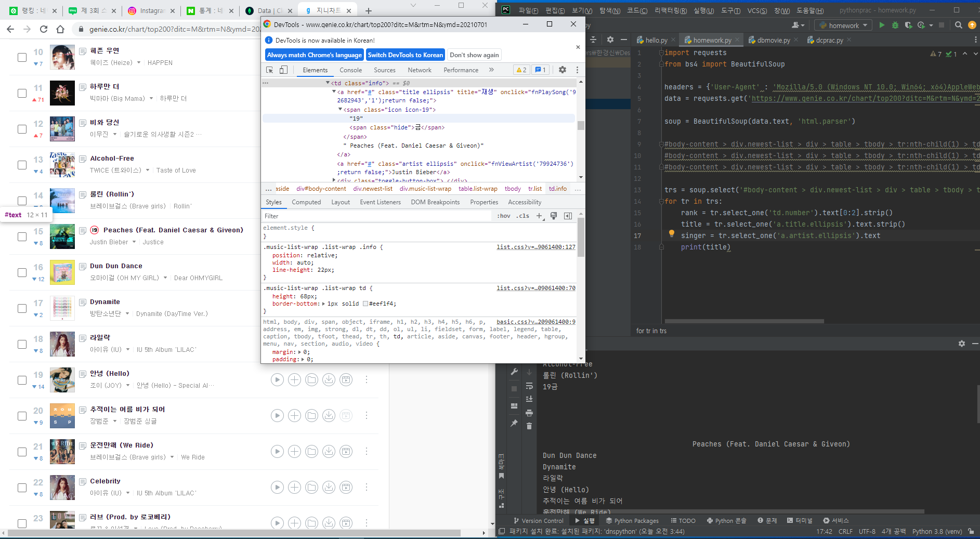Click Always match Chrome's language button
This screenshot has width=980, height=539.
[314, 55]
